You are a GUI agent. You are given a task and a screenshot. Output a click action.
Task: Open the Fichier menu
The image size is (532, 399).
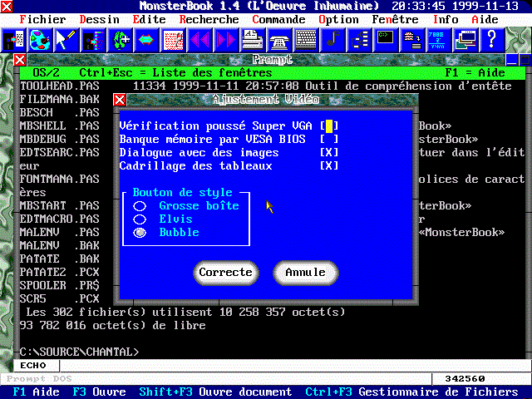pyautogui.click(x=42, y=20)
